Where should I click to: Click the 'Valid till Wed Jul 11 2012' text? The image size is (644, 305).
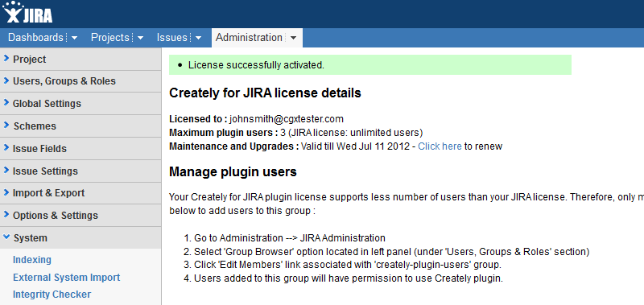pos(355,146)
